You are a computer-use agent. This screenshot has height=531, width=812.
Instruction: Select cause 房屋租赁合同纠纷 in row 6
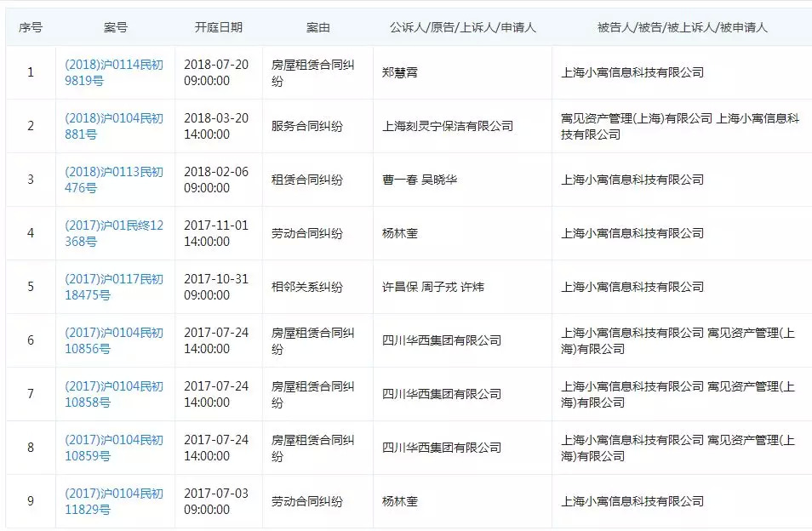click(312, 340)
